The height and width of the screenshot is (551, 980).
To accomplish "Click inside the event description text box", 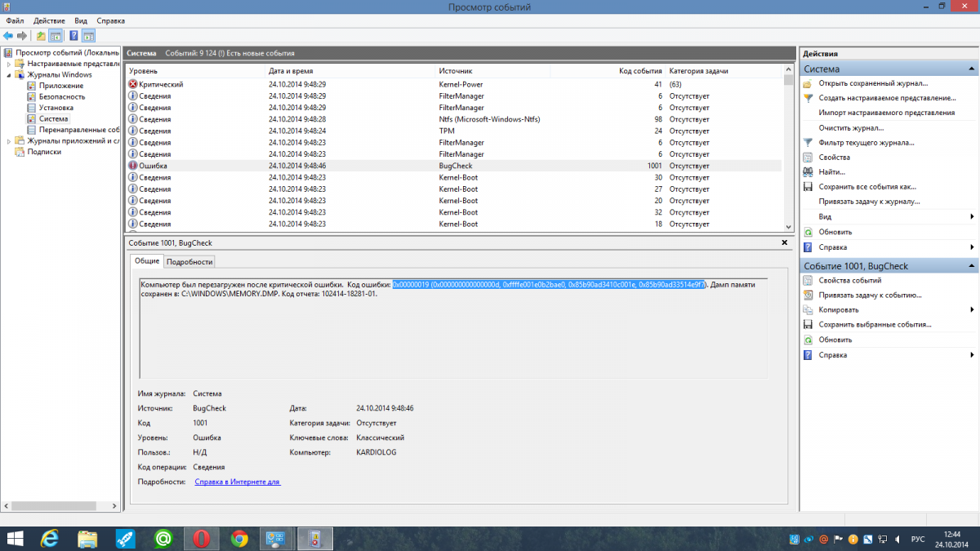I will click(x=453, y=328).
